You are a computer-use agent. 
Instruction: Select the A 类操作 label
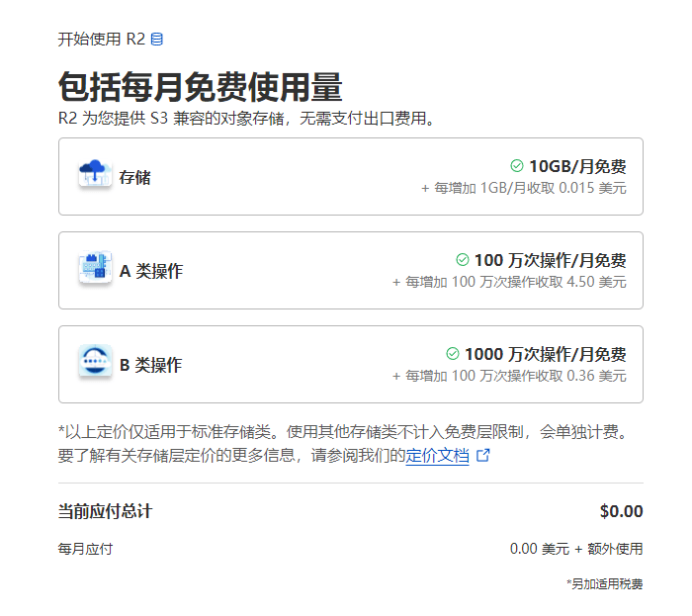[x=150, y=271]
